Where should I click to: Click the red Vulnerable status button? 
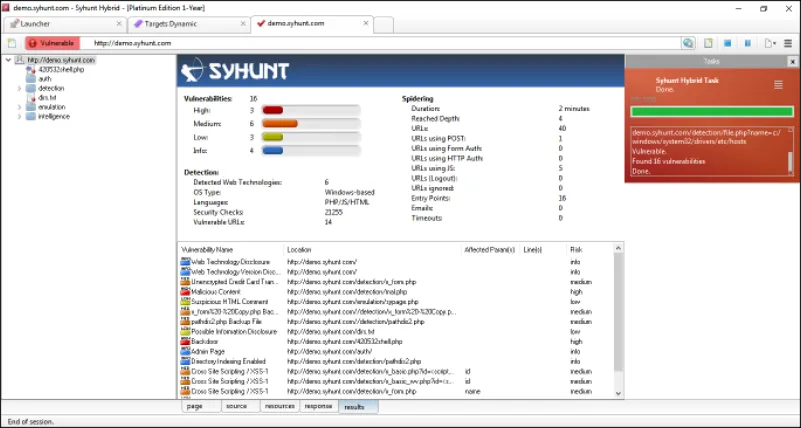(52, 43)
